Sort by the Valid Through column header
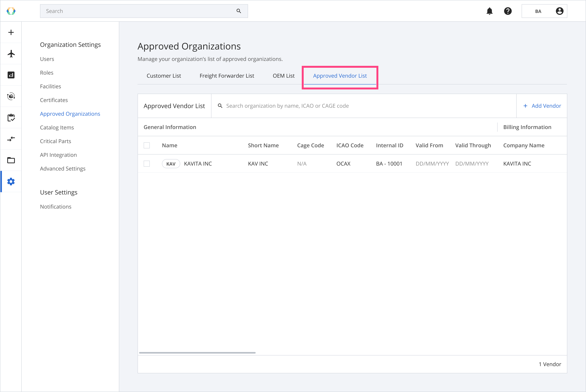586x392 pixels. pos(473,146)
